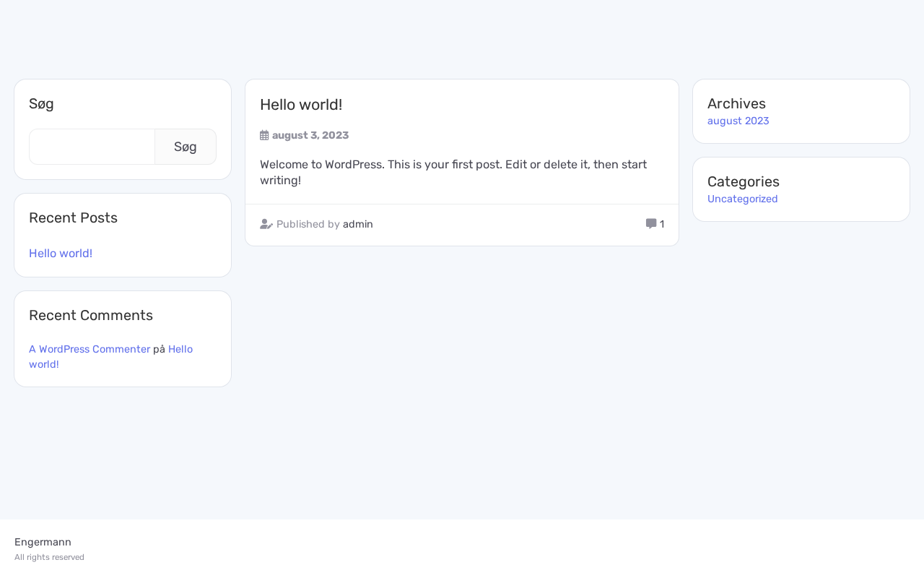This screenshot has height=578, width=924.
Task: Focus the search input field
Action: pyautogui.click(x=92, y=147)
